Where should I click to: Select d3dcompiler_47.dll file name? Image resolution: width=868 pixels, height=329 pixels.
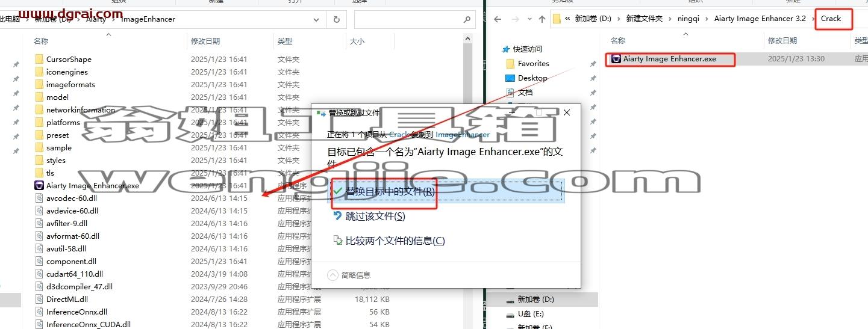coord(80,286)
